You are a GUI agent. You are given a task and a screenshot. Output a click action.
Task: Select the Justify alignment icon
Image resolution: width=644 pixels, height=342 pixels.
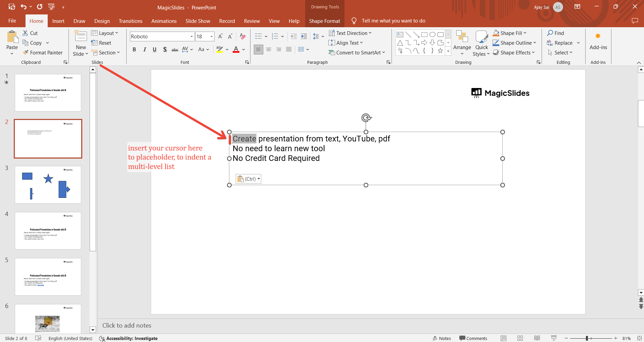tap(289, 49)
